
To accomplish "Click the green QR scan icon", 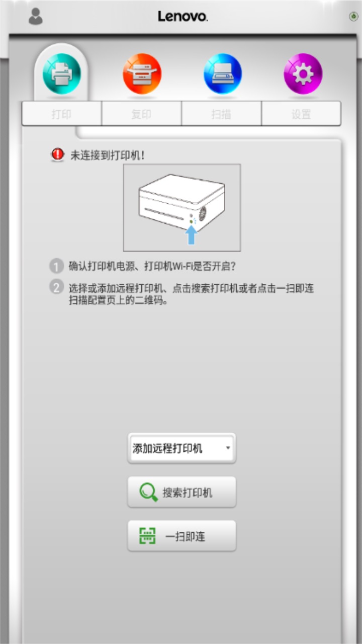I will coord(147,536).
